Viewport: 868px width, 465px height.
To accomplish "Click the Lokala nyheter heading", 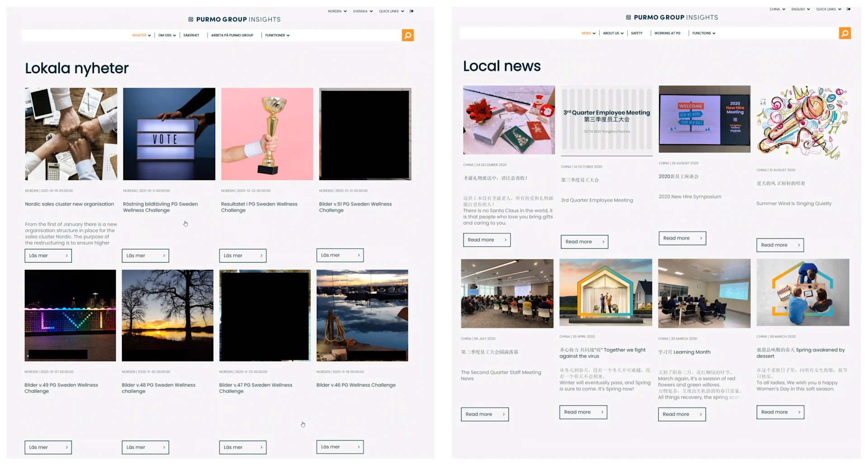I will tap(77, 68).
